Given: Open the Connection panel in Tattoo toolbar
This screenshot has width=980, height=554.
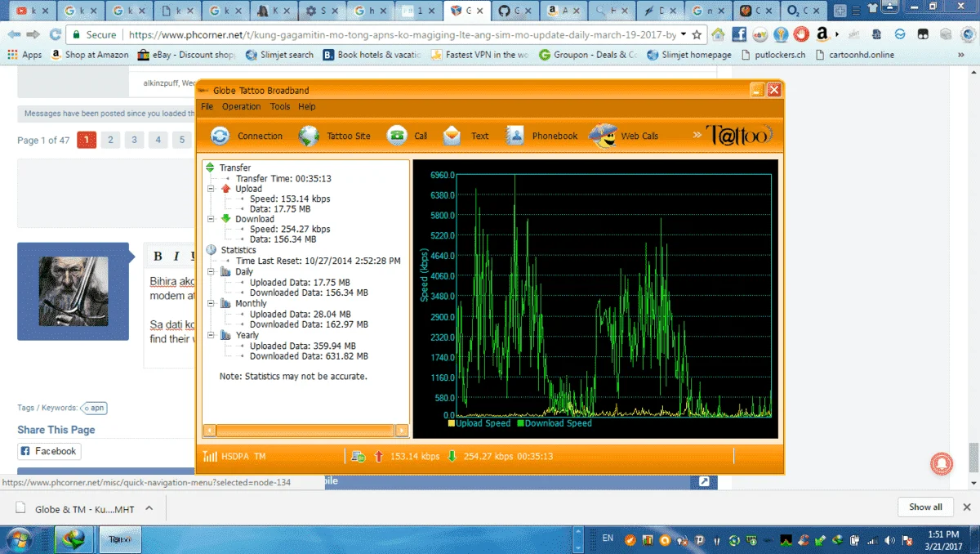Looking at the screenshot, I should coord(247,136).
